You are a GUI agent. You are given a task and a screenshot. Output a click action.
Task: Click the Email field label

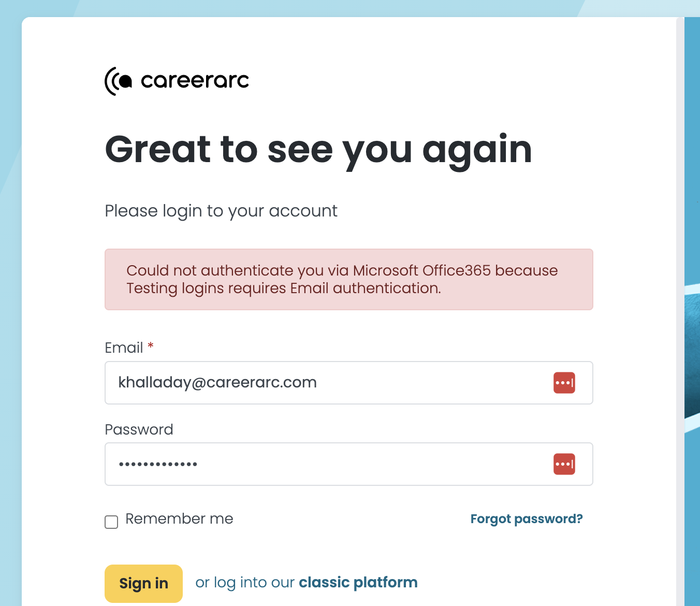[124, 348]
